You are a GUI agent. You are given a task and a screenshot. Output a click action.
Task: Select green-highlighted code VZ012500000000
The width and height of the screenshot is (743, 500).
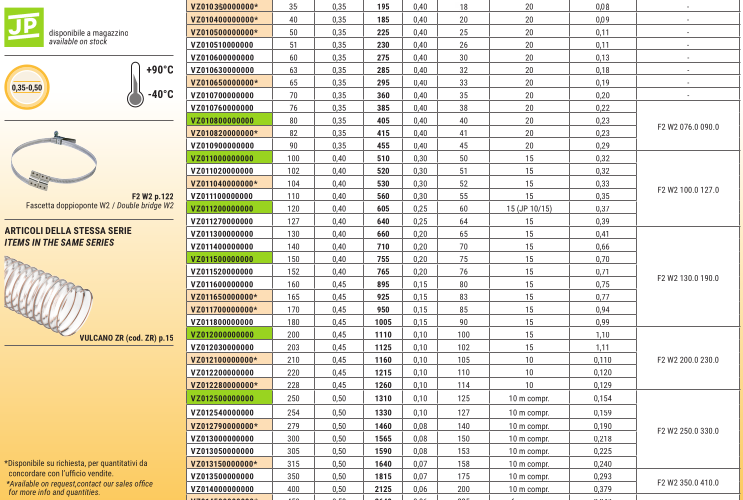tap(223, 398)
